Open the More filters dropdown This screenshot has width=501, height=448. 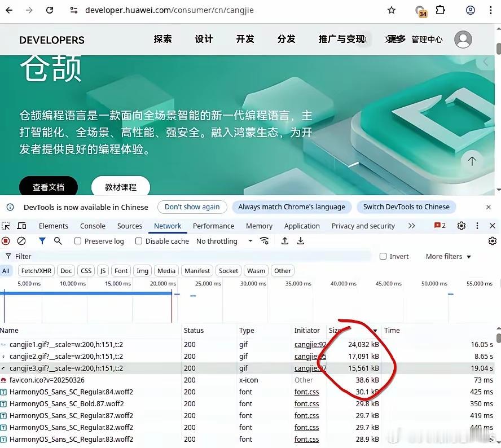(449, 256)
